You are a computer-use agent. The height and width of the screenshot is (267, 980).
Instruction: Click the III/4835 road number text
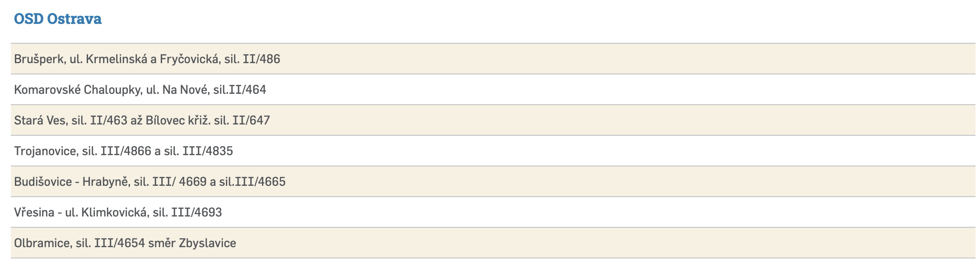(x=208, y=151)
